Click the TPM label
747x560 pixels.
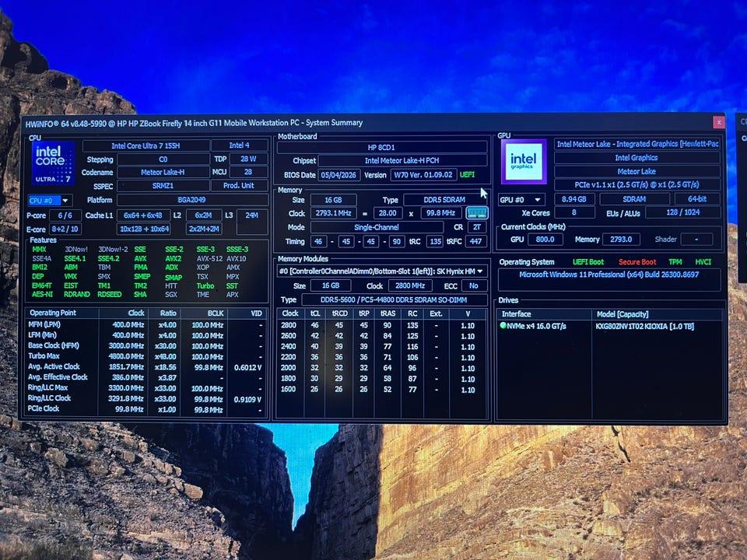675,262
